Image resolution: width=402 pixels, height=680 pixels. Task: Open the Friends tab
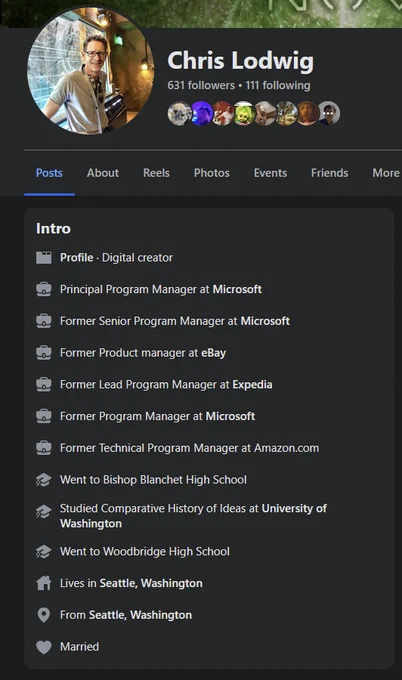click(x=330, y=173)
